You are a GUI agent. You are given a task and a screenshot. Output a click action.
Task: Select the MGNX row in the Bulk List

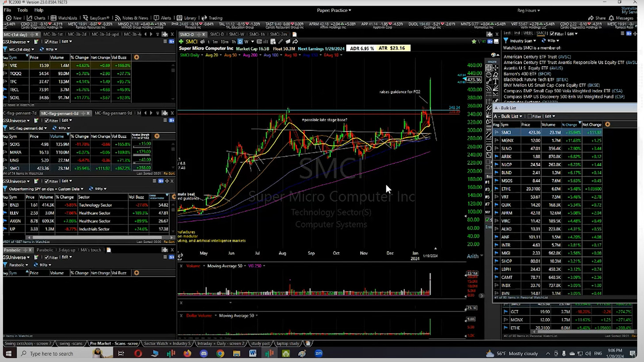[x=548, y=140]
